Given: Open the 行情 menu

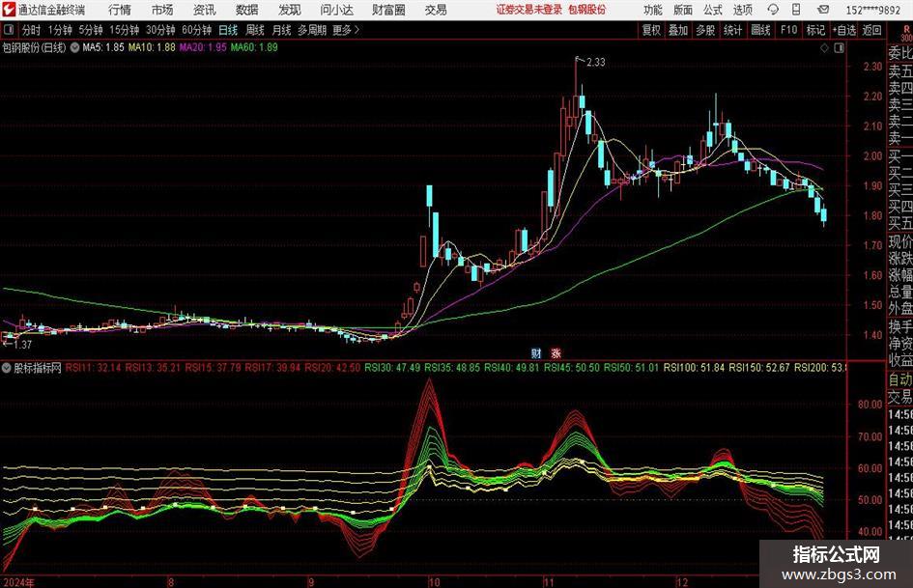Looking at the screenshot, I should point(120,10).
